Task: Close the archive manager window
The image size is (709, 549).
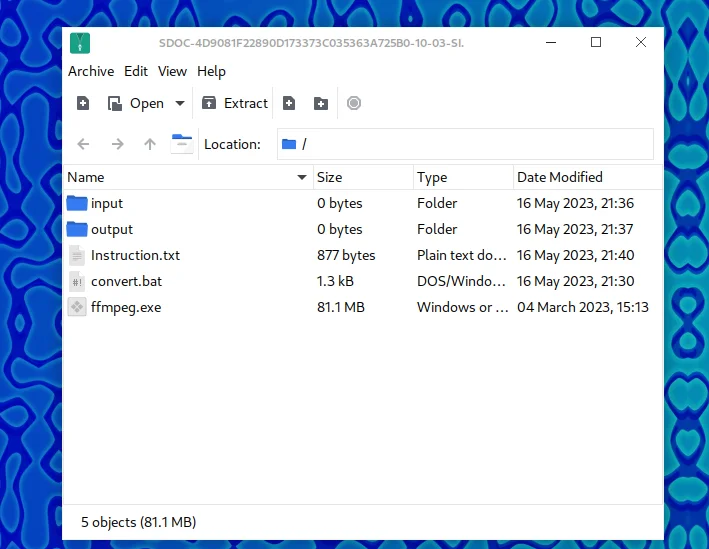Action: point(641,43)
